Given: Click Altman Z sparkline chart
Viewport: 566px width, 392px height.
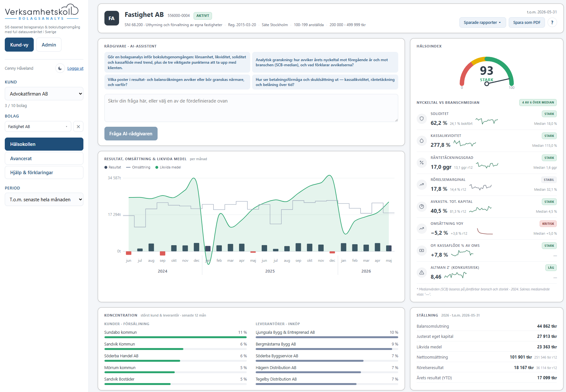Looking at the screenshot, I should tap(456, 275).
